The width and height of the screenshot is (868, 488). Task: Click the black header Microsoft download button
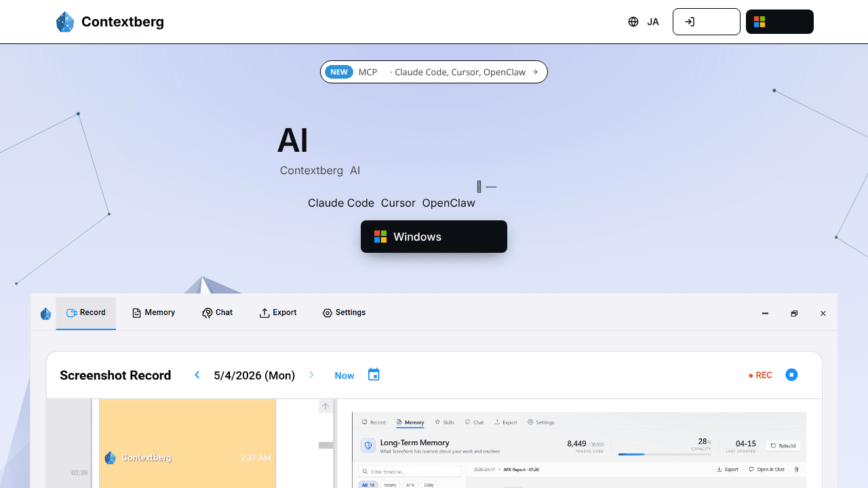(779, 22)
